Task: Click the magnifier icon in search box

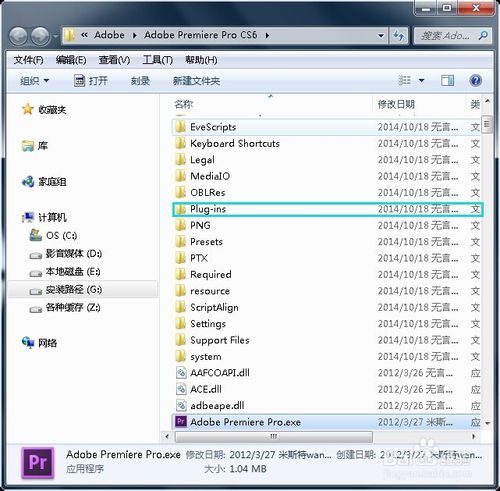Action: pos(483,35)
